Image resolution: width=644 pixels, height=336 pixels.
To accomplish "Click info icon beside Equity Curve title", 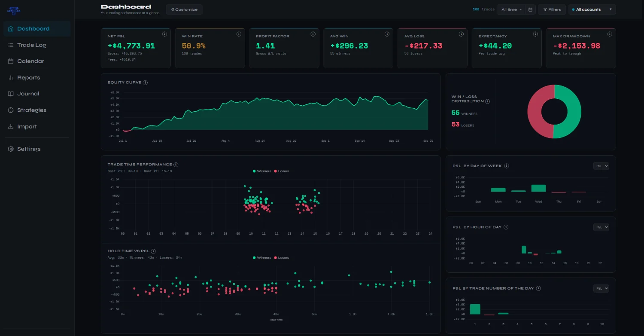I will (145, 82).
